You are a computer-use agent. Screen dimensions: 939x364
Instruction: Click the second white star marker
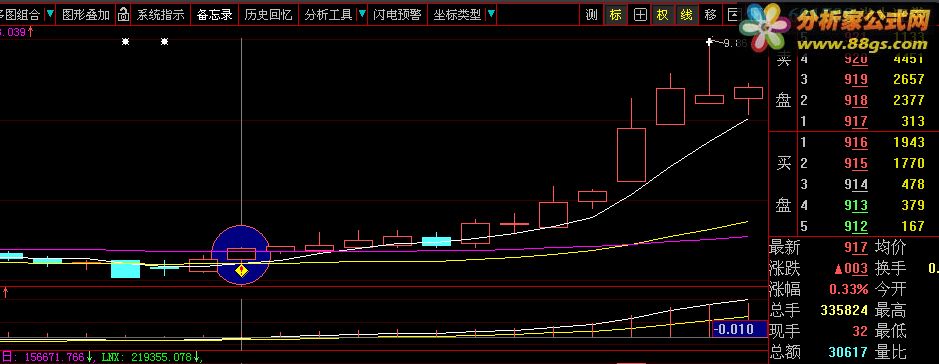pos(165,42)
